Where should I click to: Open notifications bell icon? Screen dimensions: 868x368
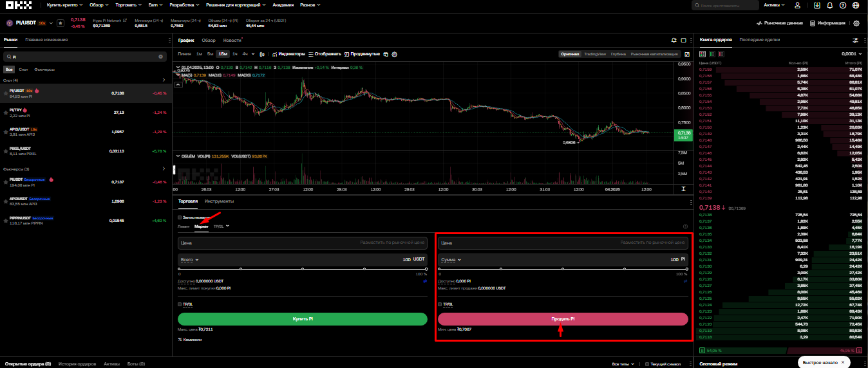(x=830, y=5)
